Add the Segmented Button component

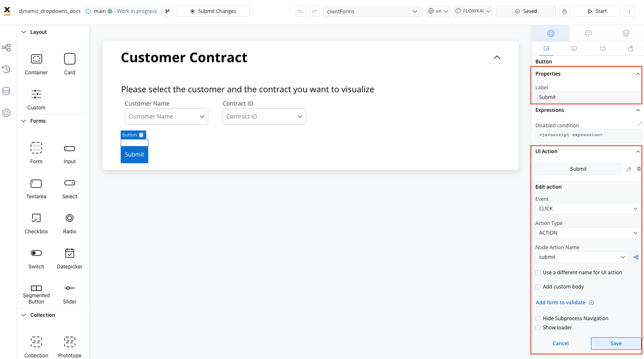coord(36,294)
